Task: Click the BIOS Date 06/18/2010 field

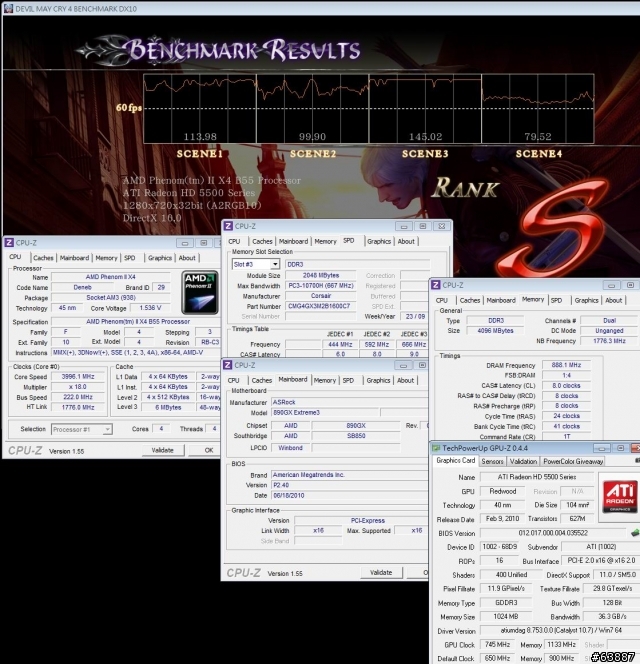Action: 349,495
